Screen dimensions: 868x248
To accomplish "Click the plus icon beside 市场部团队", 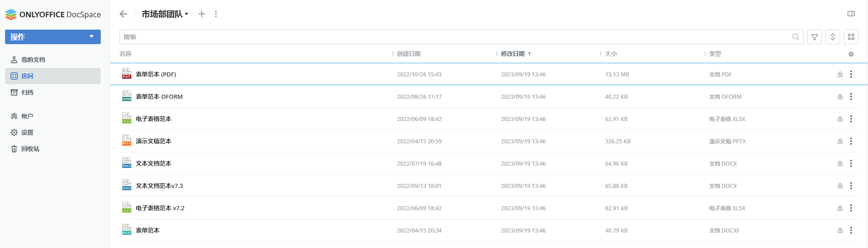I will click(x=201, y=14).
